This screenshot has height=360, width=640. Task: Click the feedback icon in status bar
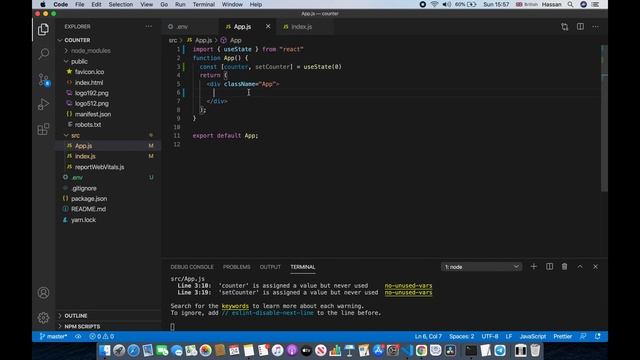pos(583,337)
